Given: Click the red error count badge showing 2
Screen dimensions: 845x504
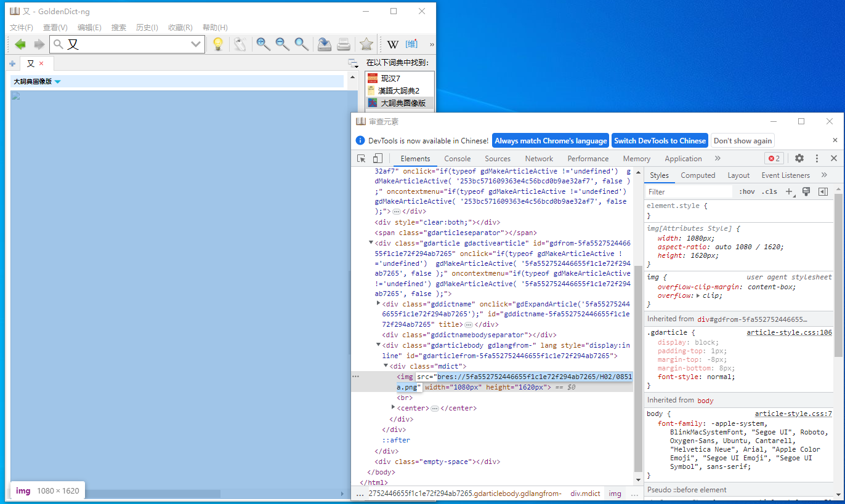Looking at the screenshot, I should pos(774,159).
